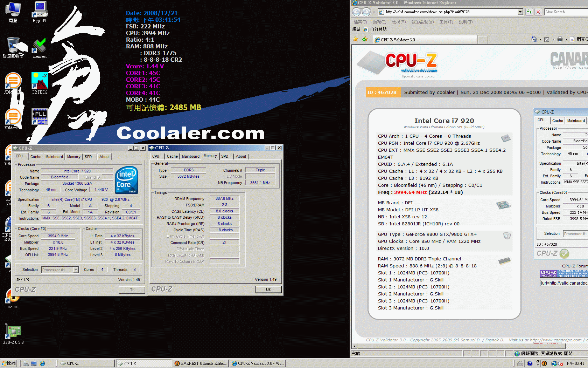Open the Edit (編輯) menu in IE
The image size is (588, 368).
(x=379, y=22)
